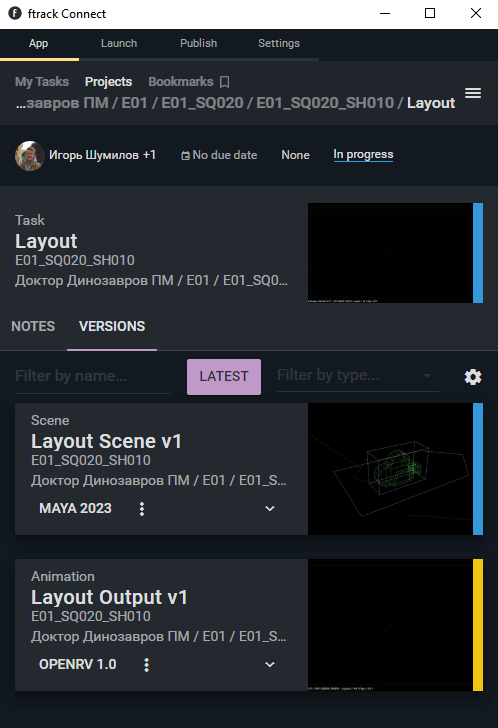Open the Layout task thumbnail
The image size is (498, 728).
[x=390, y=253]
